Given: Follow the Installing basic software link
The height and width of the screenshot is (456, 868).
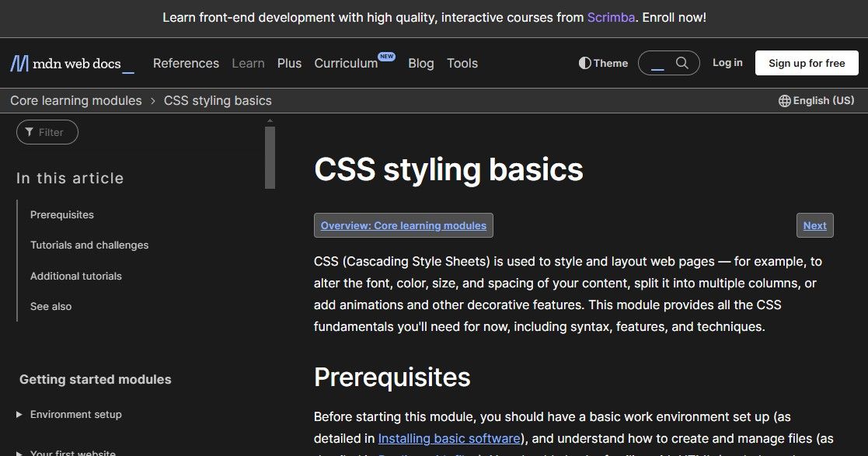Looking at the screenshot, I should (449, 438).
